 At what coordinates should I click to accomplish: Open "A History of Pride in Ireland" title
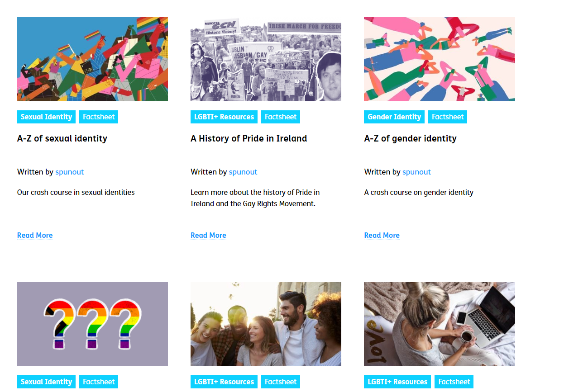(249, 138)
